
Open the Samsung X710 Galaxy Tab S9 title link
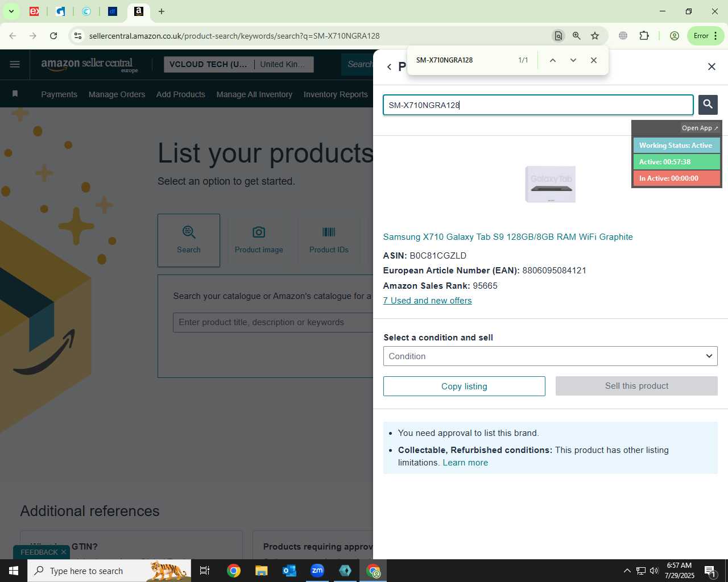(508, 237)
